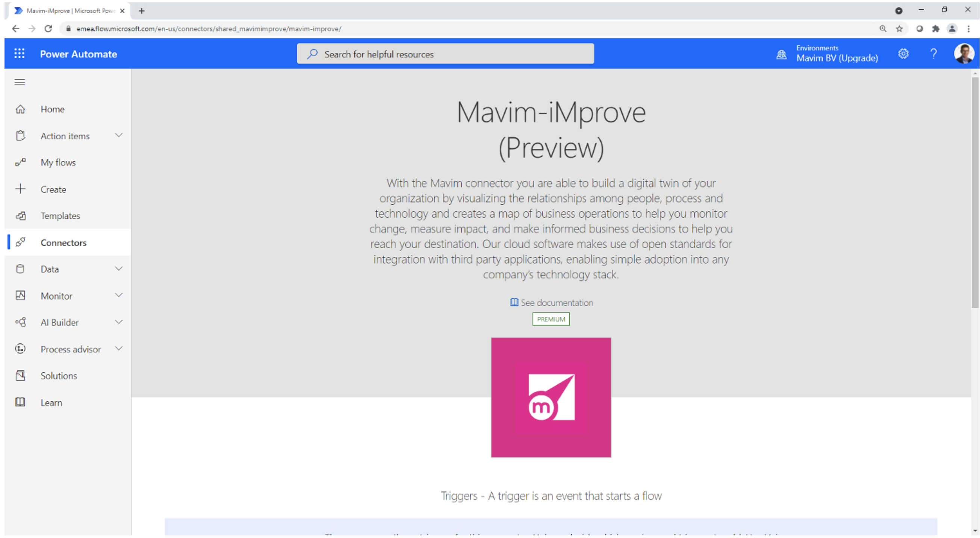Click the Power Automate title link
The image size is (980, 538).
(x=79, y=54)
